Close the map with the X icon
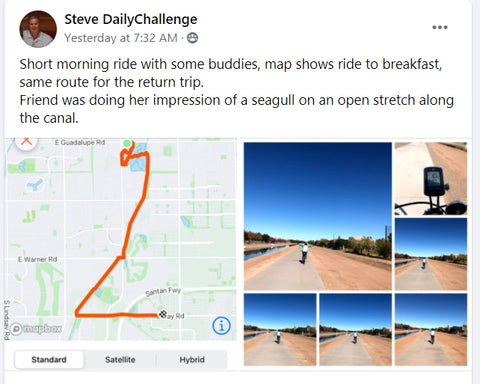 point(26,142)
